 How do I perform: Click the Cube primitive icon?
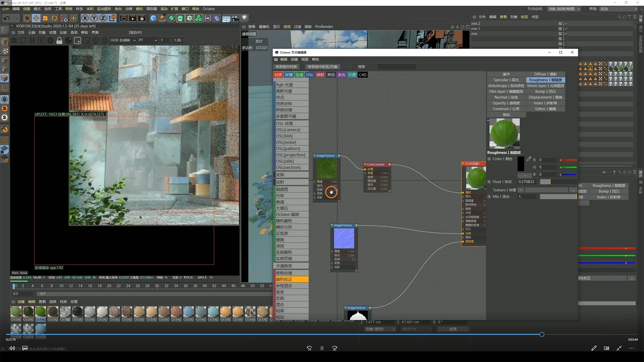pyautogui.click(x=153, y=18)
